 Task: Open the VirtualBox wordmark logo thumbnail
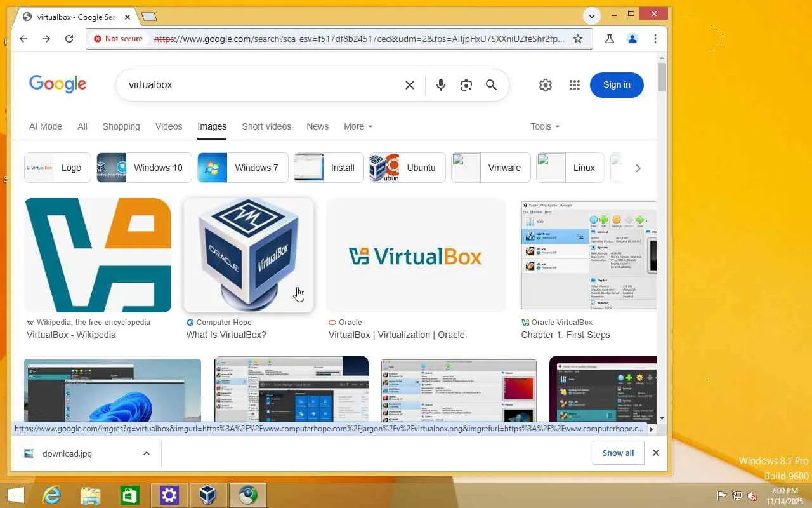point(416,255)
